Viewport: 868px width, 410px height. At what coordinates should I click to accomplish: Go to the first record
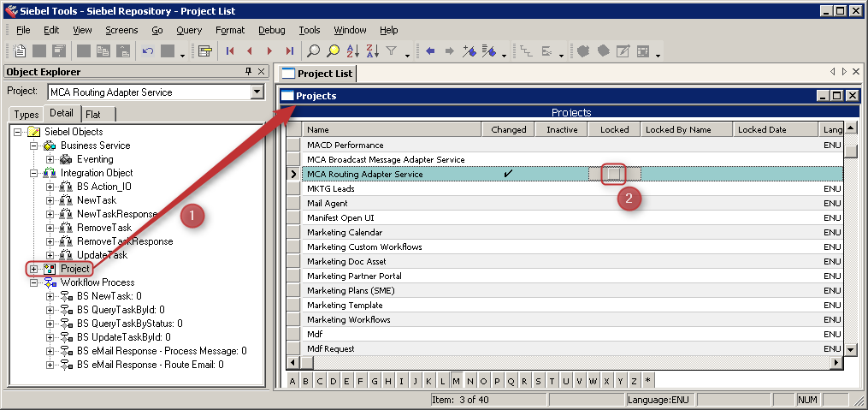pyautogui.click(x=230, y=51)
